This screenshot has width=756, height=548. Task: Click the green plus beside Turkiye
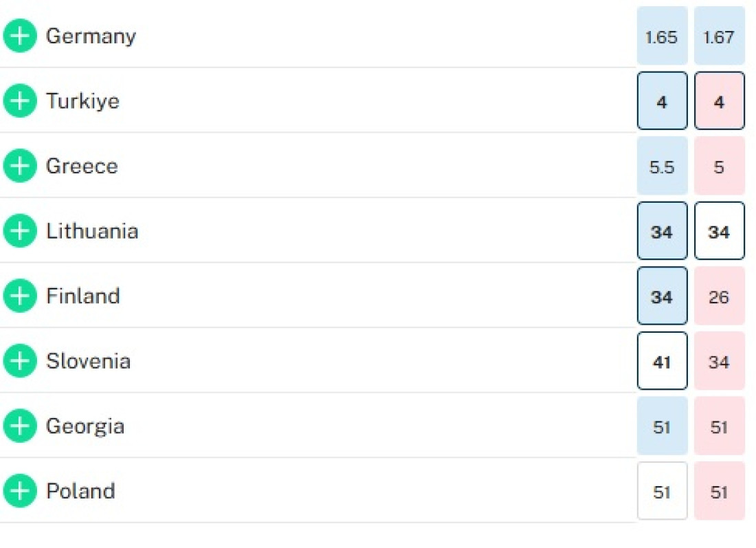[20, 101]
